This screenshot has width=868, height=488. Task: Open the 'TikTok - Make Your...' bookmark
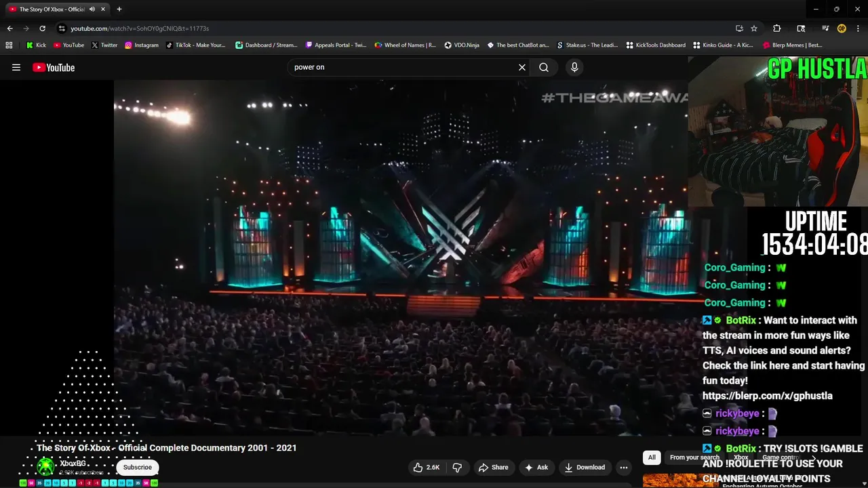tap(196, 45)
